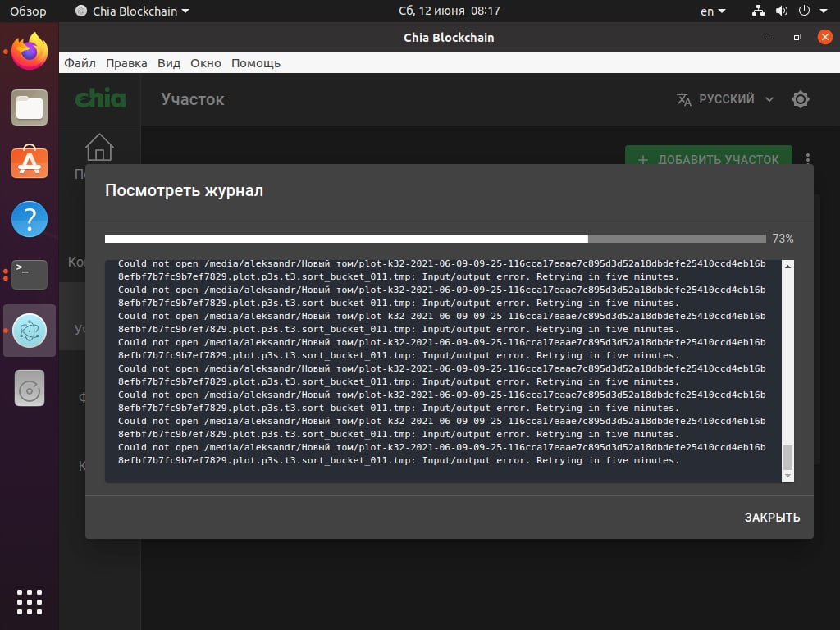The height and width of the screenshot is (630, 840).
Task: Click the log scrollbar thumb
Action: [x=787, y=458]
